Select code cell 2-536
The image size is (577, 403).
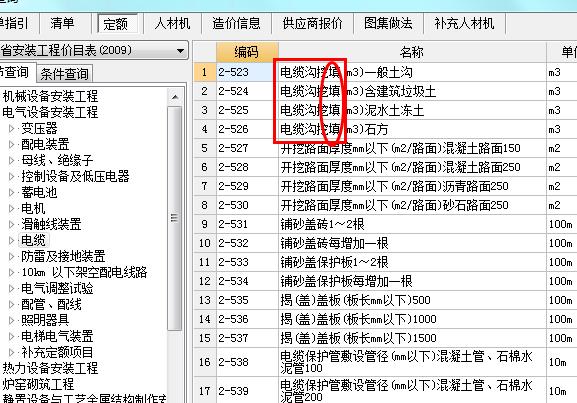(x=247, y=319)
